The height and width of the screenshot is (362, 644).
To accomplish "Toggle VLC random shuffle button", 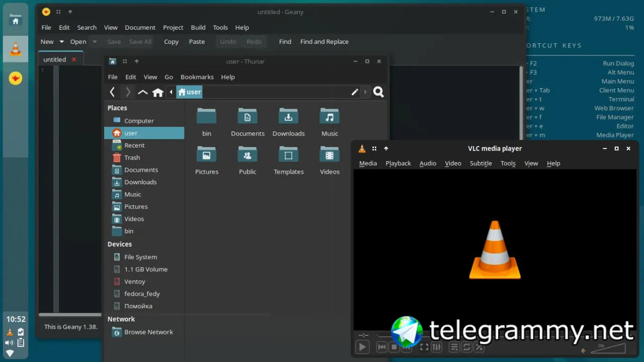I will [479, 347].
